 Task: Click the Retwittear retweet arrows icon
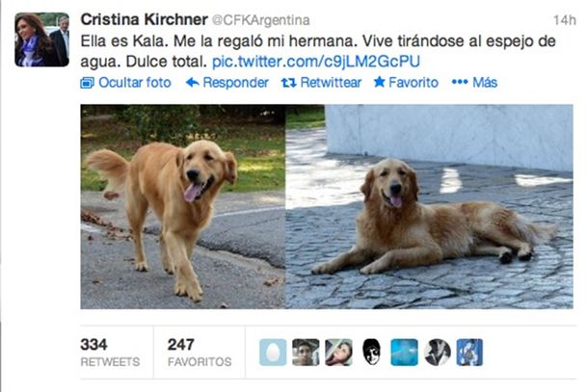click(x=289, y=83)
